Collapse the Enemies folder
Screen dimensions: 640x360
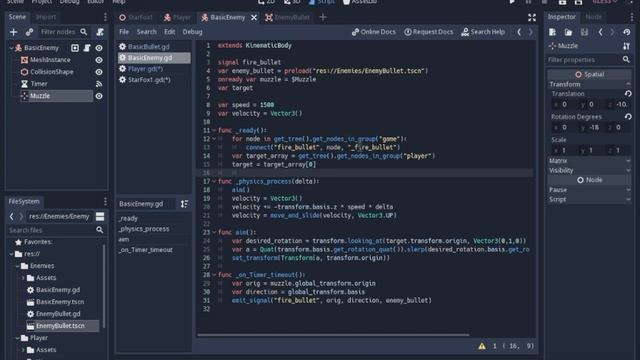(17, 266)
